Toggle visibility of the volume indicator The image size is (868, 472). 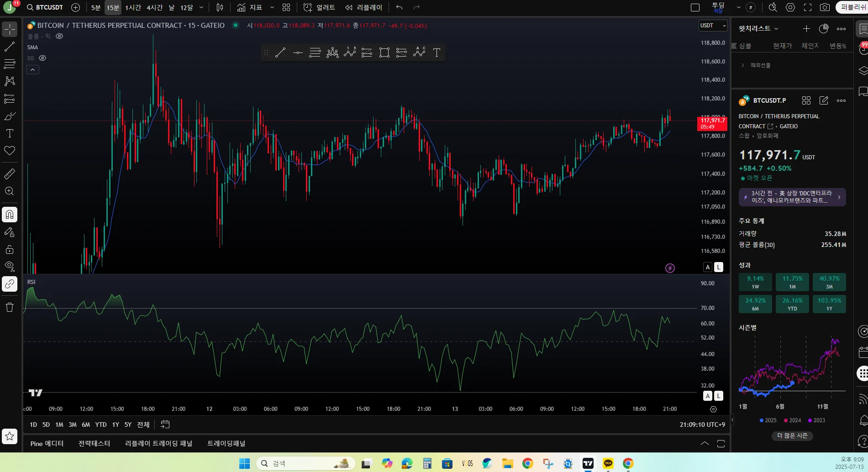tap(59, 36)
